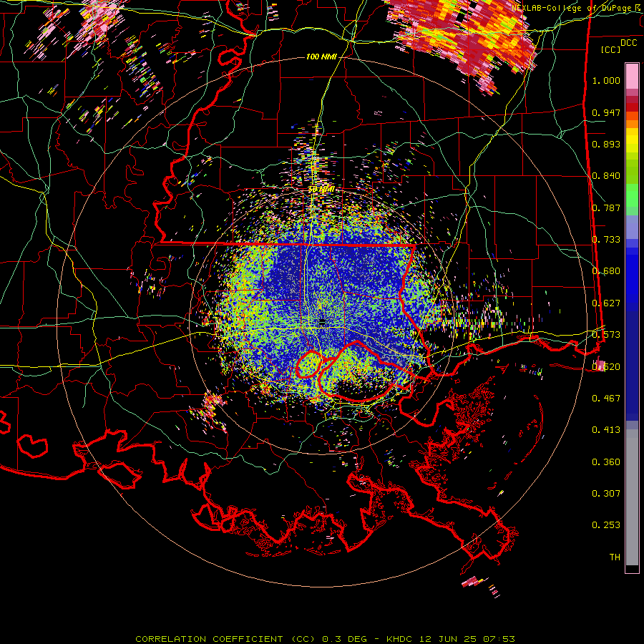Click the 0.840 value on the color scale
This screenshot has width=644, height=644.
tap(606, 176)
